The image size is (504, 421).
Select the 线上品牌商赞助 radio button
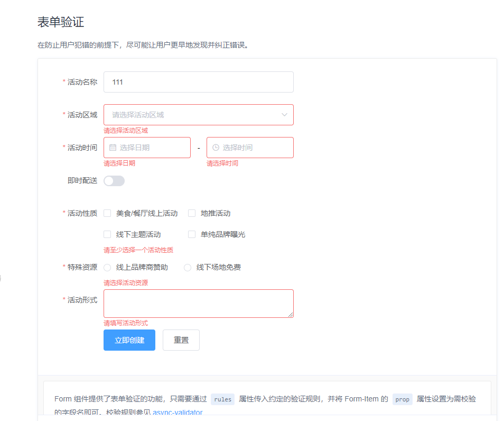107,267
